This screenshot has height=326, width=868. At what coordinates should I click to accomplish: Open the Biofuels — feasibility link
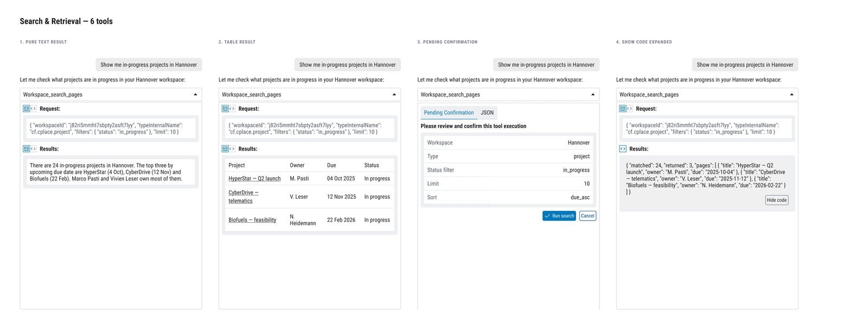coord(252,220)
